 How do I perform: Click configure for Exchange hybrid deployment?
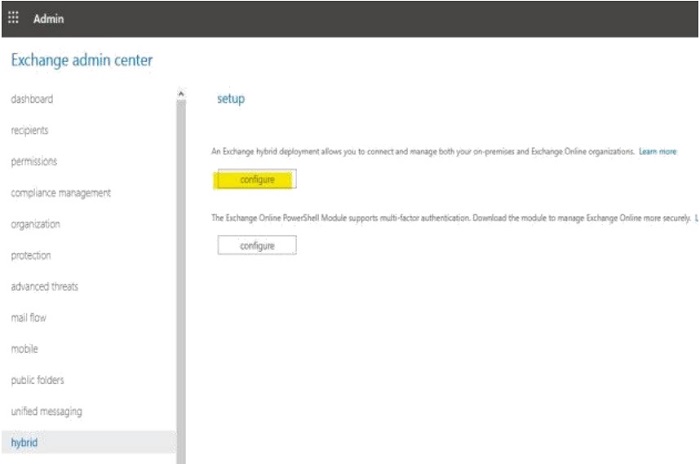tap(257, 179)
